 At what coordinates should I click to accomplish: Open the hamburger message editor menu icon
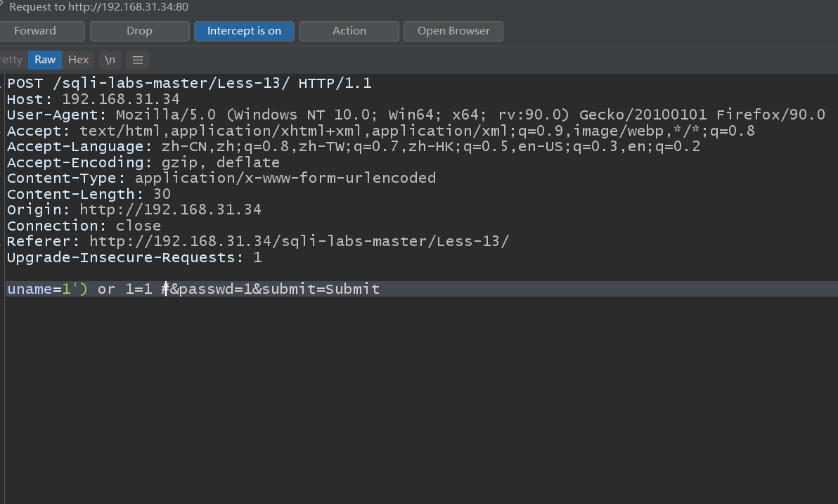(138, 60)
